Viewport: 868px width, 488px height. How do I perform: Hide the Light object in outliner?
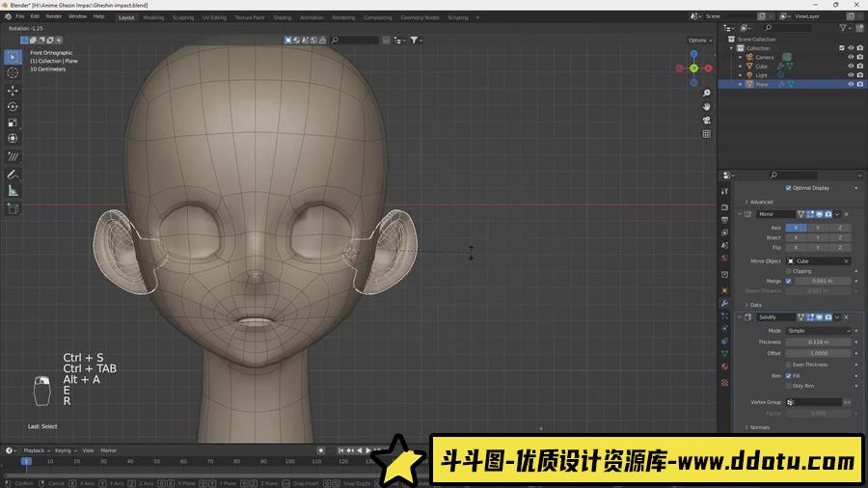tap(851, 74)
